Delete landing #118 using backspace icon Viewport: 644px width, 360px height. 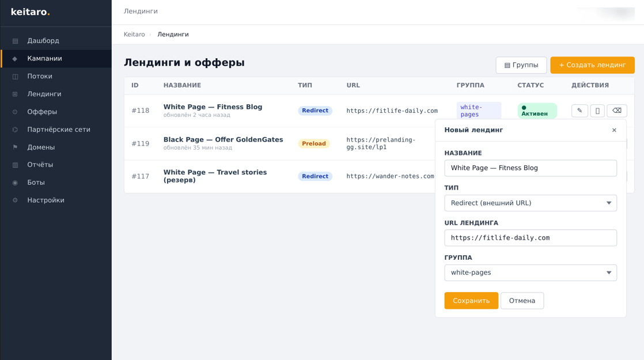[x=616, y=111]
